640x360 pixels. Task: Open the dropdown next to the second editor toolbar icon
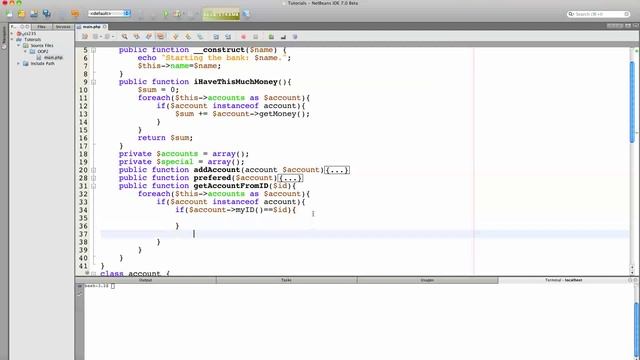click(101, 37)
